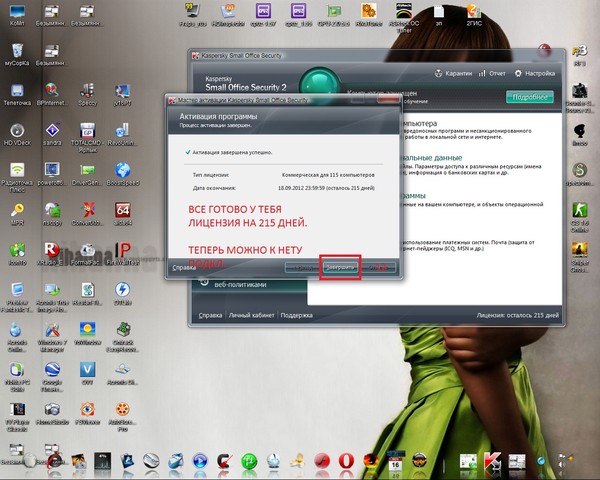Click the Карантин radiation icon

pos(439,73)
